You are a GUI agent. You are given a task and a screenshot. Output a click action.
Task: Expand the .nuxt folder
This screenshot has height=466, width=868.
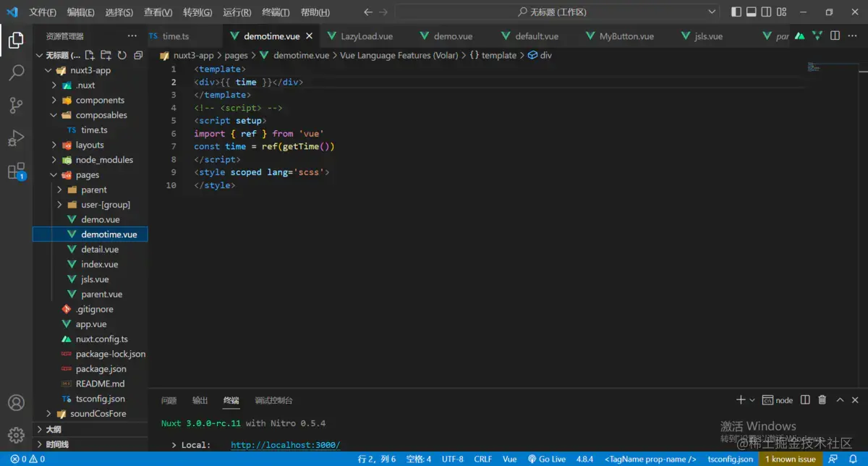pos(54,85)
